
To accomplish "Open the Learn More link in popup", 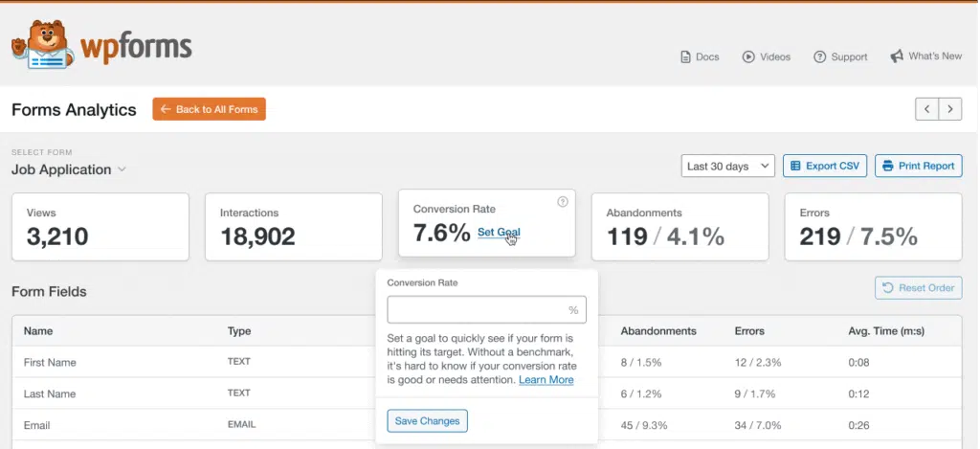I will tap(546, 379).
